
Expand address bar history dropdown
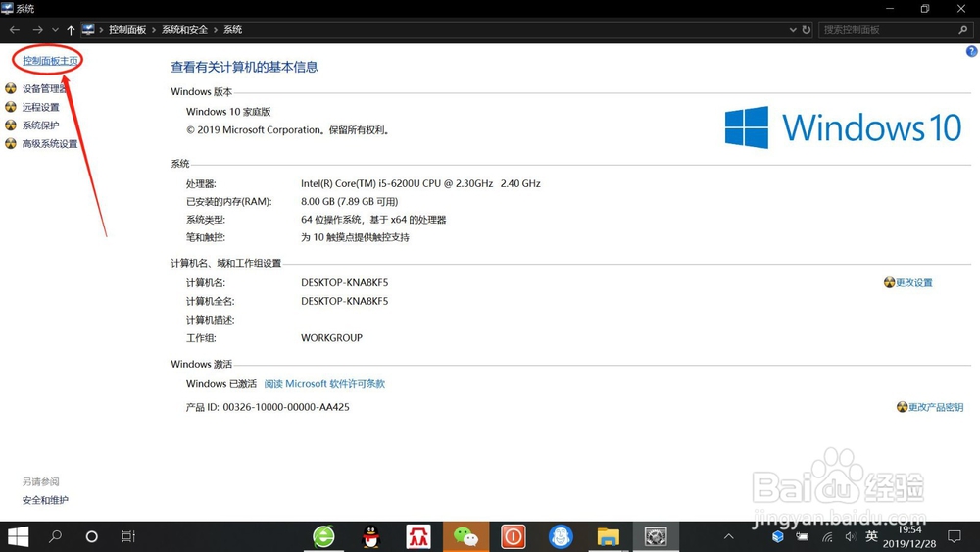[x=793, y=30]
